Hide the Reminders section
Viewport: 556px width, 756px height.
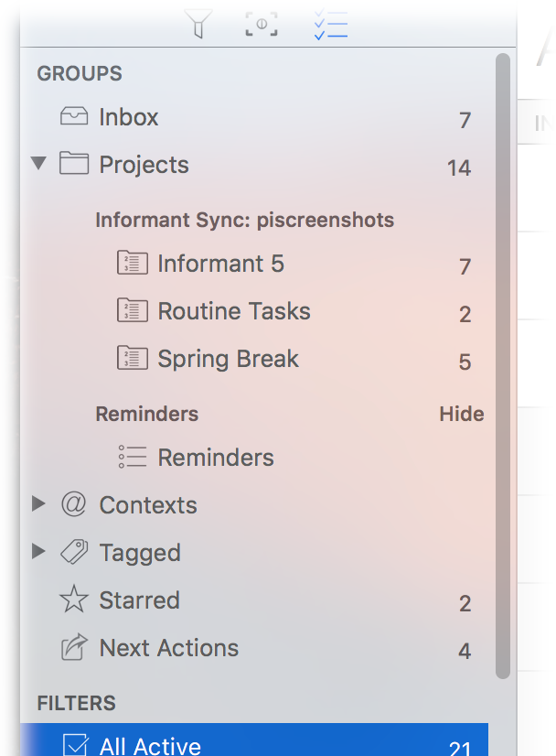click(x=461, y=414)
